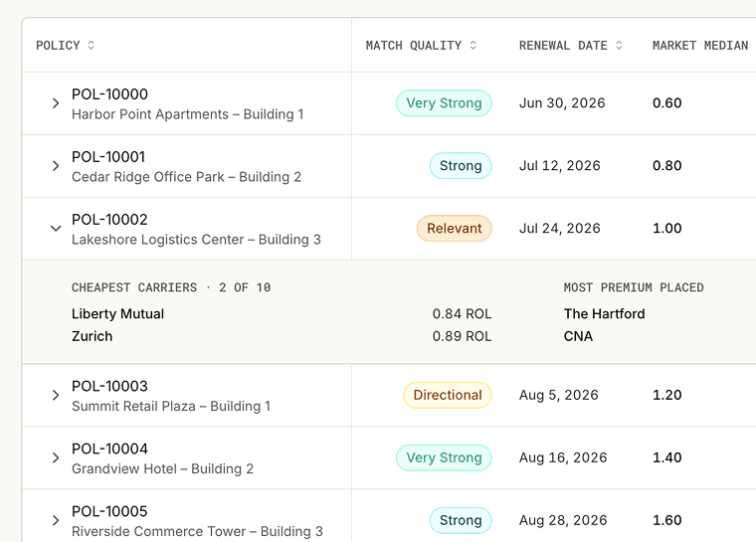This screenshot has height=542, width=756.
Task: Expand the POL-10001 row
Action: [x=56, y=166]
